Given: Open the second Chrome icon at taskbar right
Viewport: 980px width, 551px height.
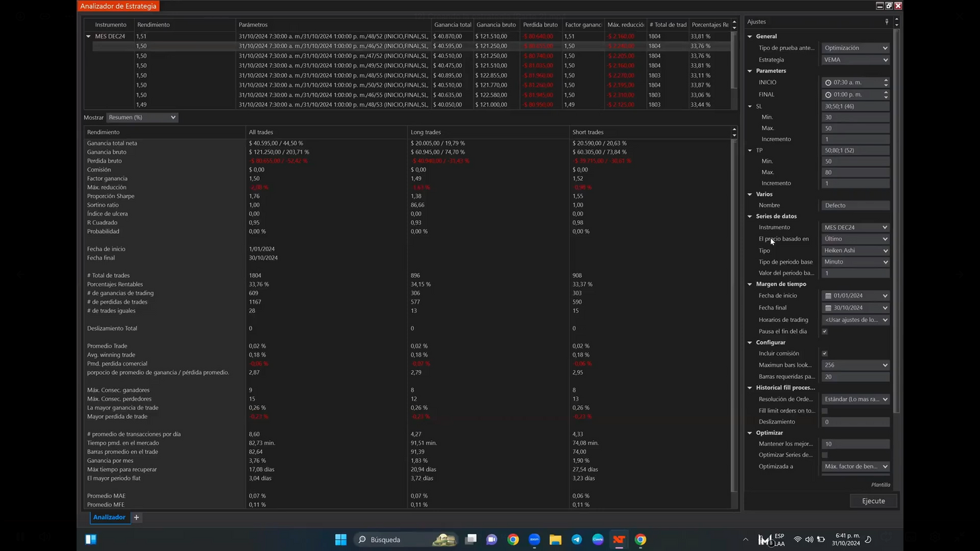Looking at the screenshot, I should (x=640, y=539).
